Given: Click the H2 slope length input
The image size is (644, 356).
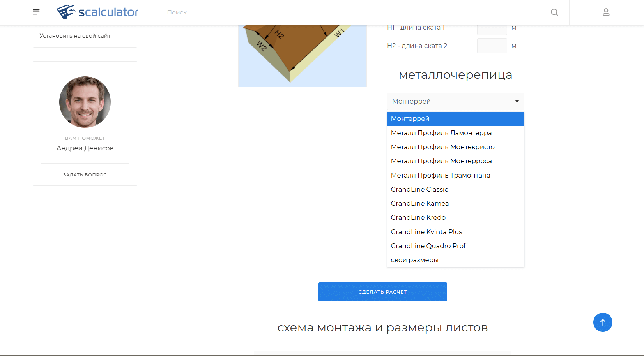Looking at the screenshot, I should coord(492,46).
